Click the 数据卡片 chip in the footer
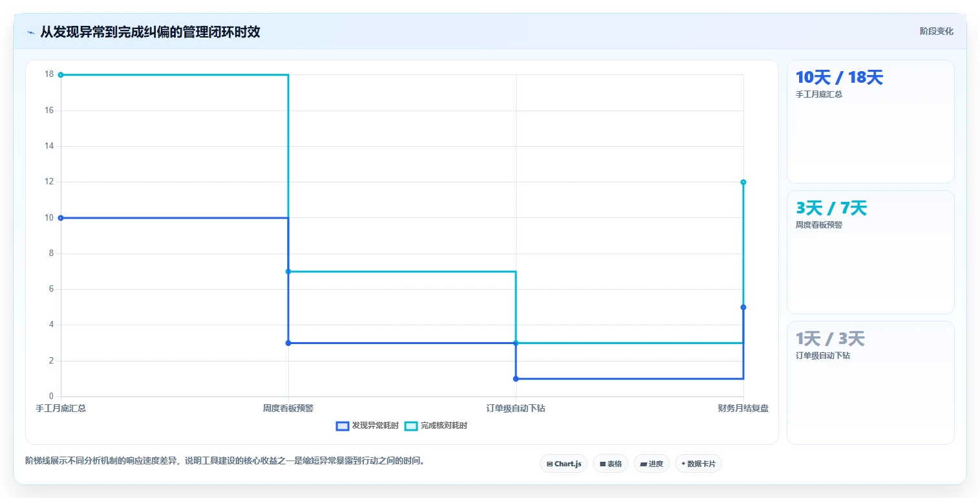 [698, 464]
